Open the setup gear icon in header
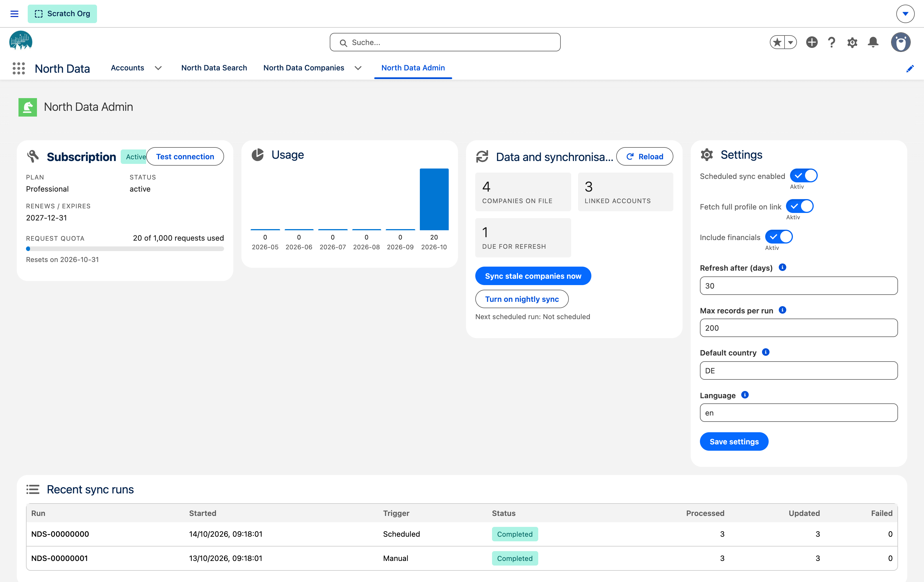Viewport: 924px width, 582px height. (852, 42)
